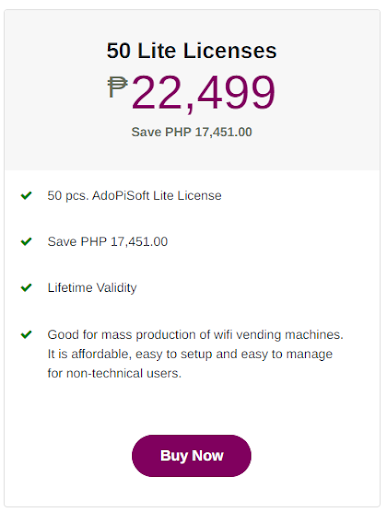Click the word Now on the purple button
Screen dimensions: 387x512
point(208,455)
